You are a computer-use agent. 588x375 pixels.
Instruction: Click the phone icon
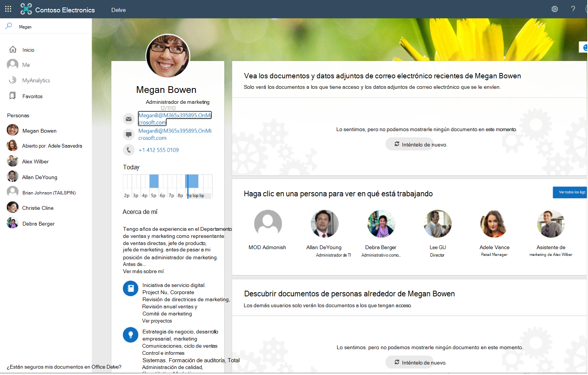click(x=129, y=150)
